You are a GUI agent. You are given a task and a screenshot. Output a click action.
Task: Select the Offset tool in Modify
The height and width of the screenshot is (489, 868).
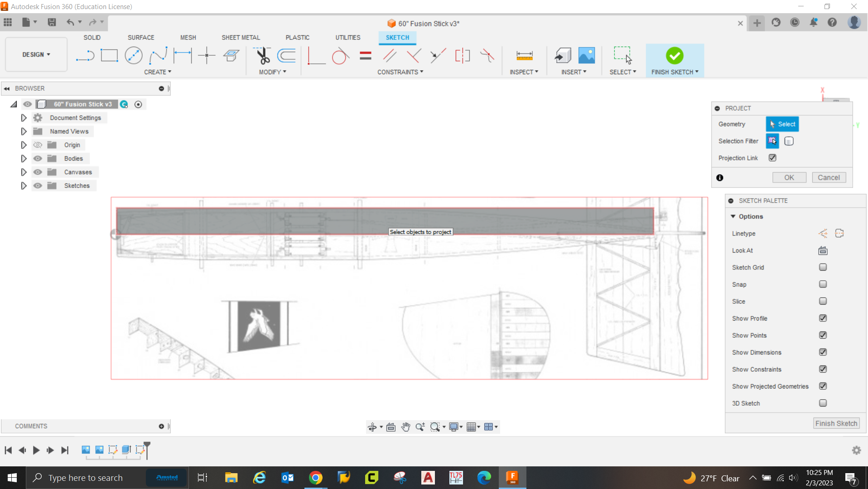286,56
